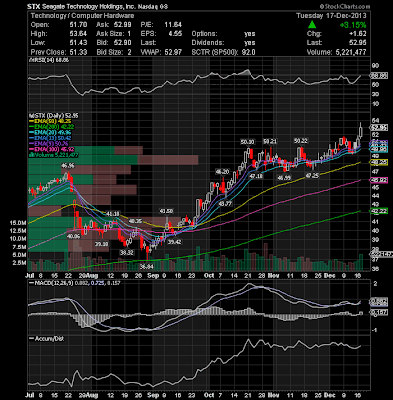Click the 41.38 price annotation
Viewport: 393px width, 400px height.
coord(112,213)
